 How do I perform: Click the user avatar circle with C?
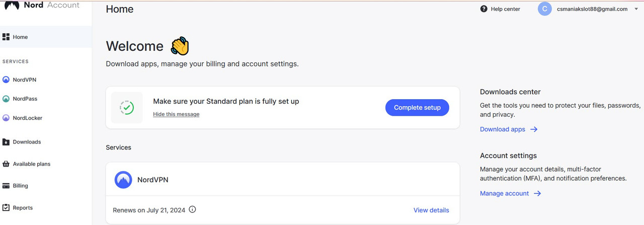(x=545, y=9)
